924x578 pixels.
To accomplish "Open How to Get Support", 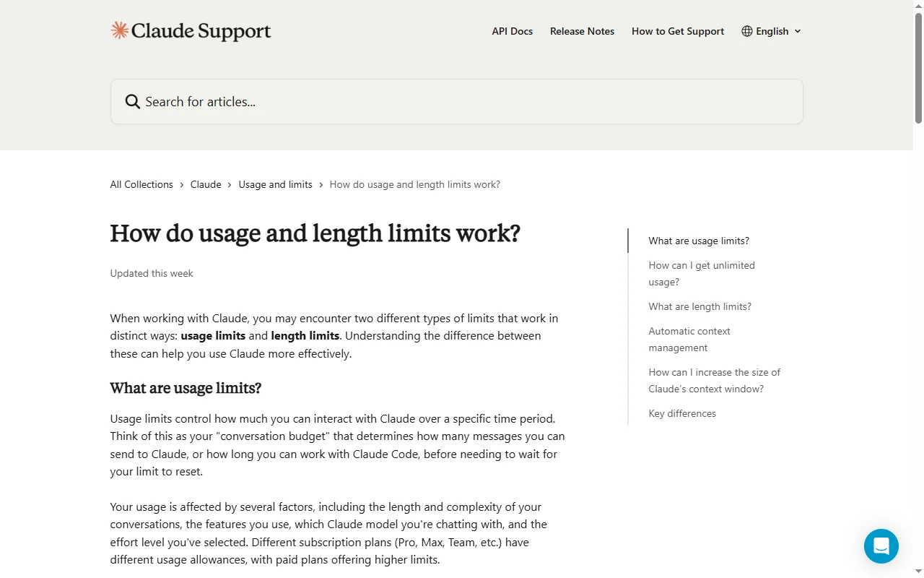I will [678, 31].
